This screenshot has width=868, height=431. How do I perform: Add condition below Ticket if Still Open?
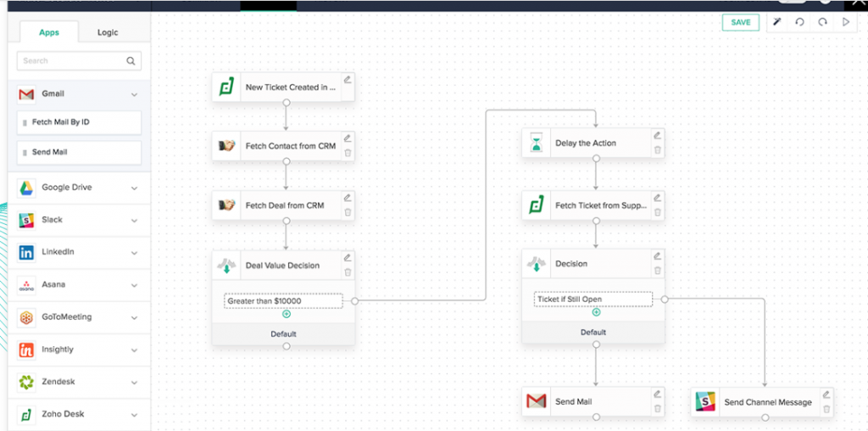(596, 312)
